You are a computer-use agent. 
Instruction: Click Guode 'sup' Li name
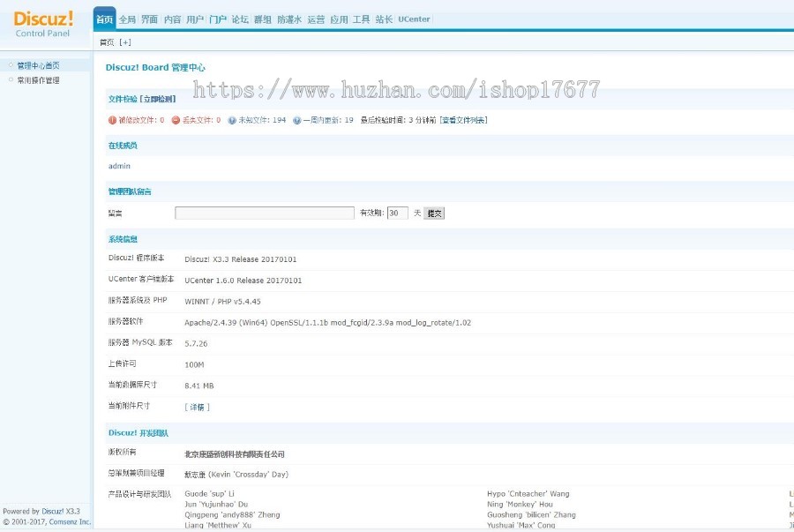tap(210, 493)
